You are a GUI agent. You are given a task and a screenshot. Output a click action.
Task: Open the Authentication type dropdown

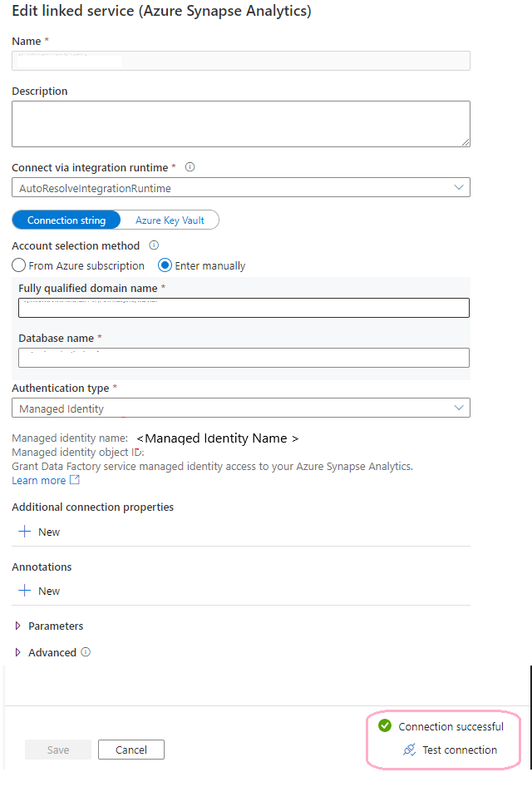point(241,408)
